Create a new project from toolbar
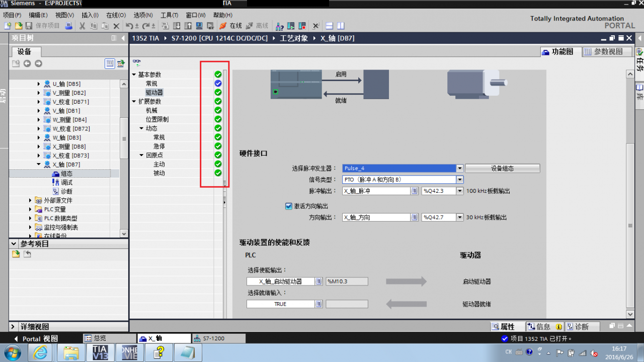 pos(8,26)
